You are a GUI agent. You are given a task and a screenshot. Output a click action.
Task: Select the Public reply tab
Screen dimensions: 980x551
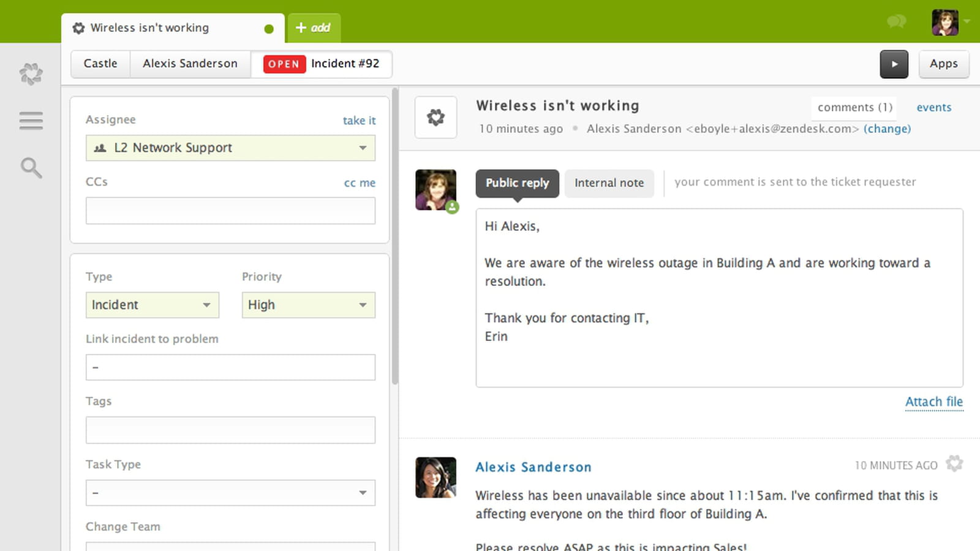(518, 183)
